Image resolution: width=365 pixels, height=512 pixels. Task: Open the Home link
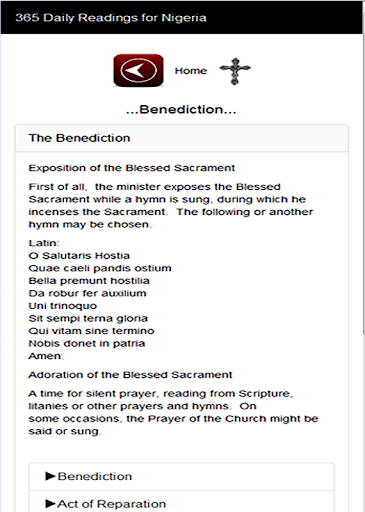[x=191, y=71]
